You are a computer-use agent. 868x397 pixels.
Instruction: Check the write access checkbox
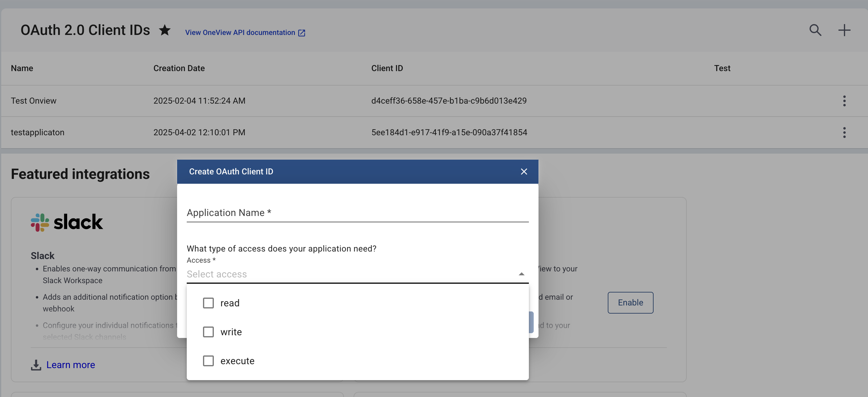tap(209, 332)
